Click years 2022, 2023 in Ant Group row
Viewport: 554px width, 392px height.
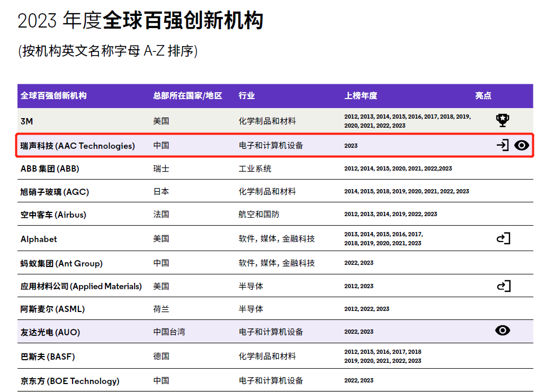click(x=359, y=263)
